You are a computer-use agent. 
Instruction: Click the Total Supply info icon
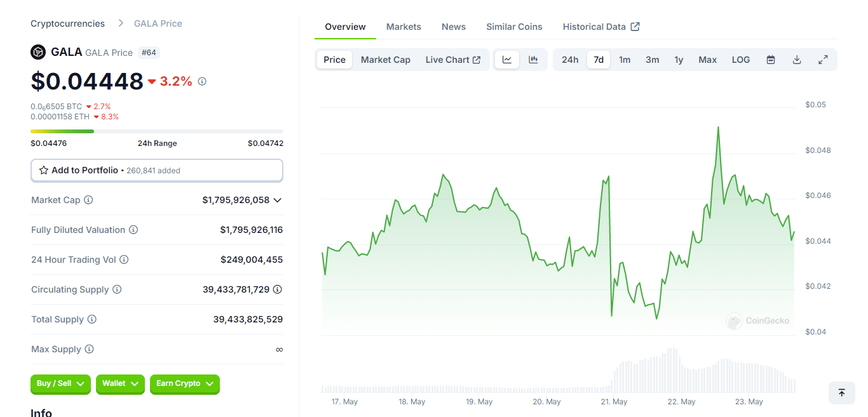(x=92, y=319)
